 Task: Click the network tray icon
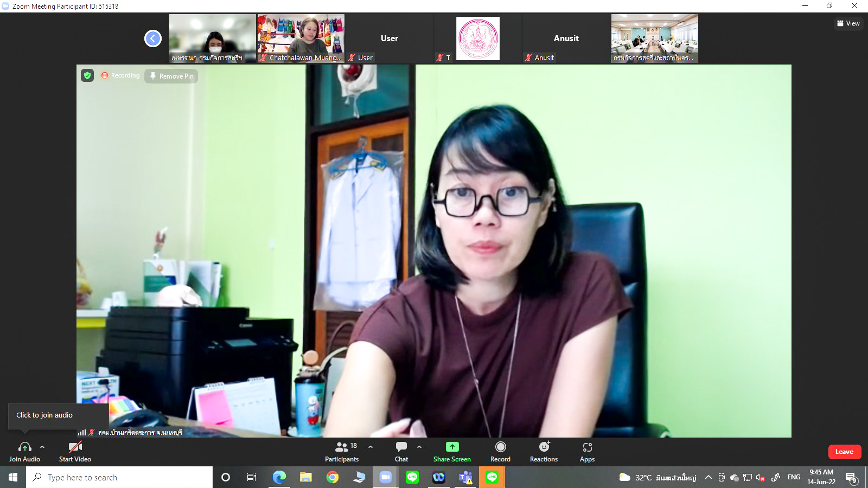747,477
